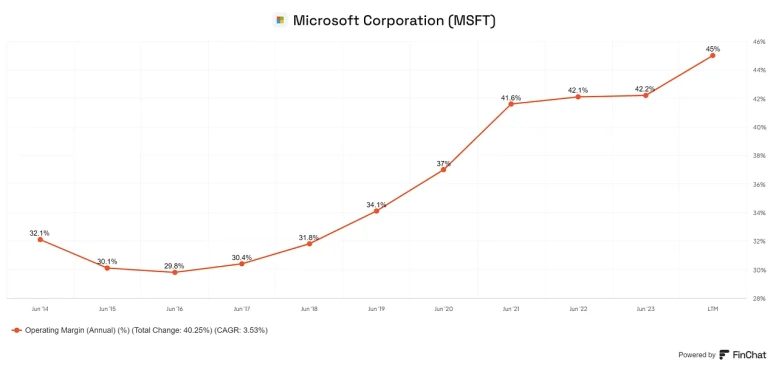Select the Jun '16 data point at 29.8%
This screenshot has width=773, height=365.
175,272
